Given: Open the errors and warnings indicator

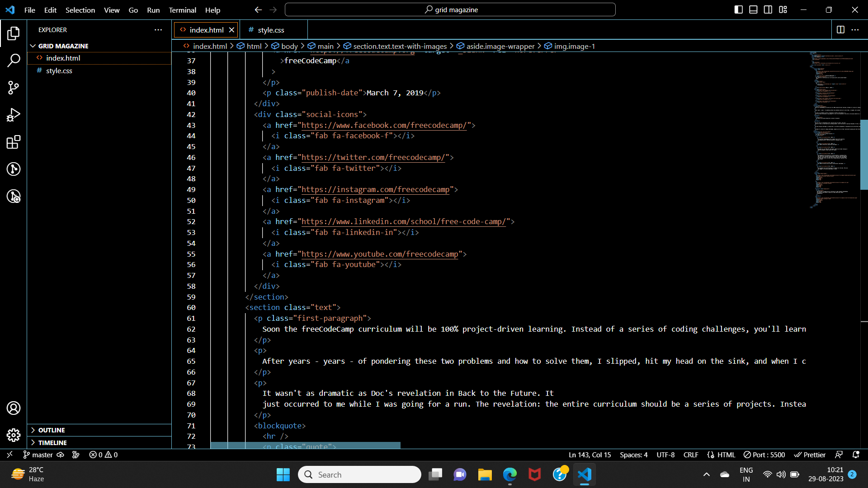Looking at the screenshot, I should [103, 455].
